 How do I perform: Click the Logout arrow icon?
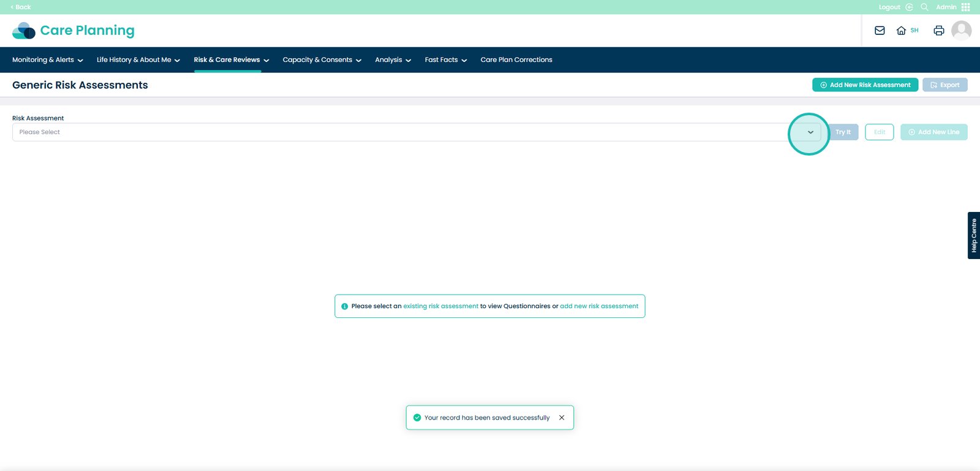(909, 7)
